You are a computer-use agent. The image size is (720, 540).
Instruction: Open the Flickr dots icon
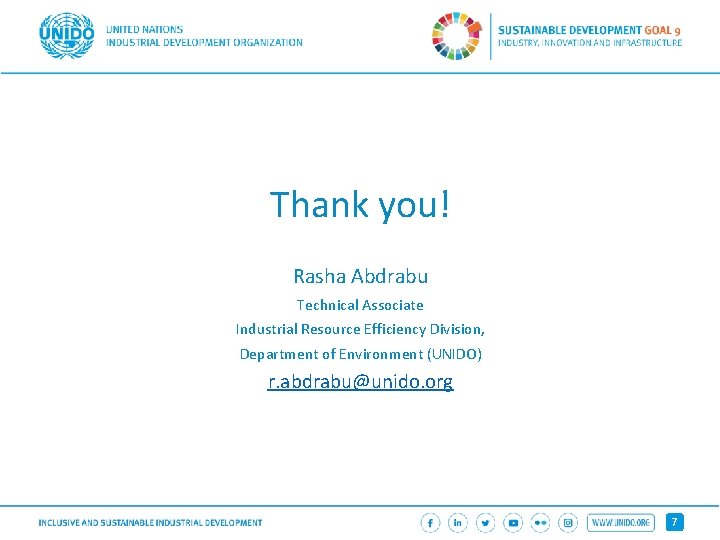click(540, 523)
